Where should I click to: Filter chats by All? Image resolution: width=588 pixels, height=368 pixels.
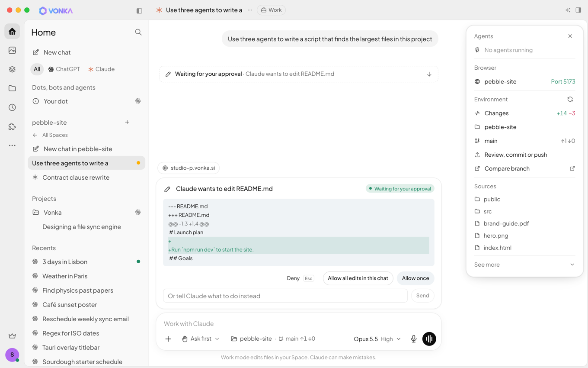click(x=37, y=69)
